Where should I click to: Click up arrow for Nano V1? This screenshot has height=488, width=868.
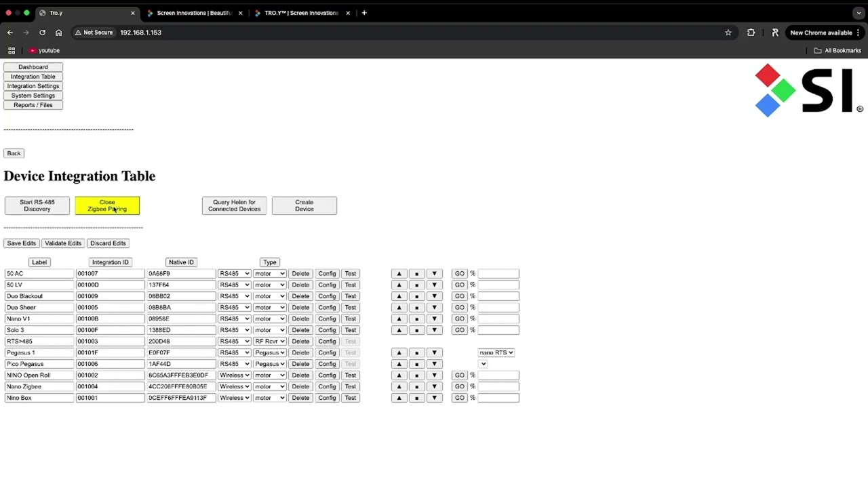(399, 319)
